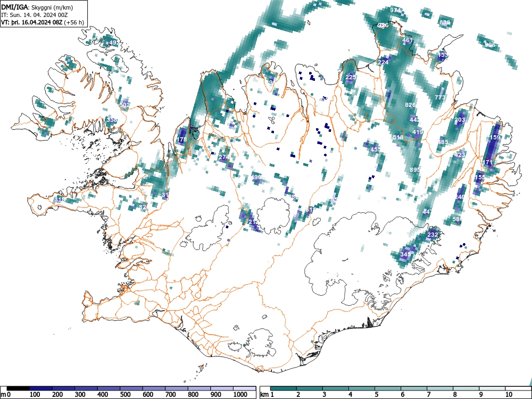Image resolution: width=532 pixels, height=399 pixels.
Task: Click the visibility value '773' on the map
Action: [440, 97]
